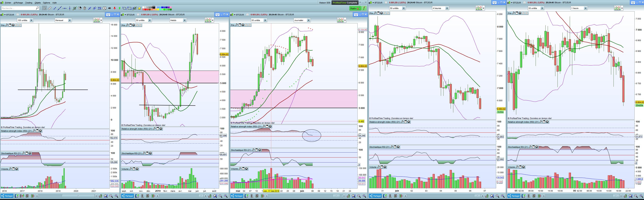Open the Trading menu

tap(29, 3)
